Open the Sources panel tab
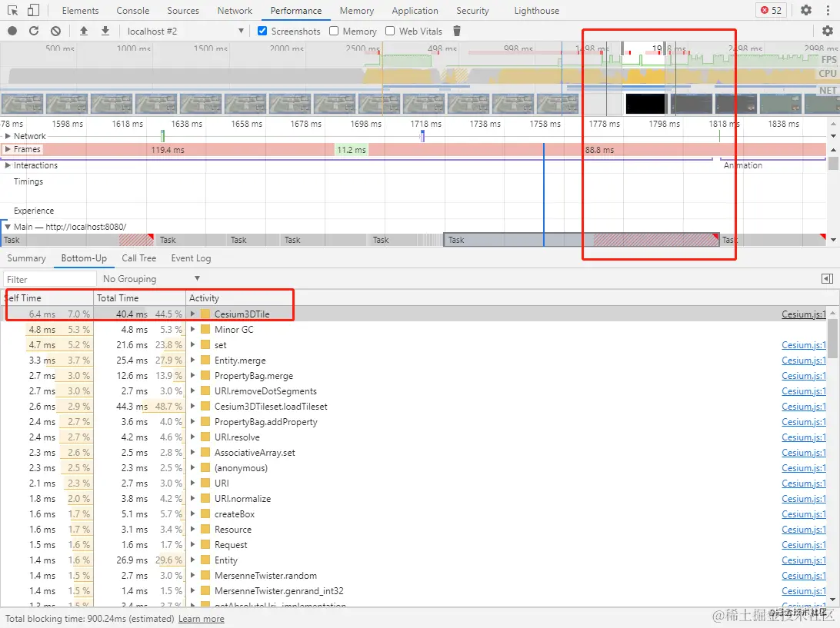This screenshot has height=628, width=840. click(182, 10)
